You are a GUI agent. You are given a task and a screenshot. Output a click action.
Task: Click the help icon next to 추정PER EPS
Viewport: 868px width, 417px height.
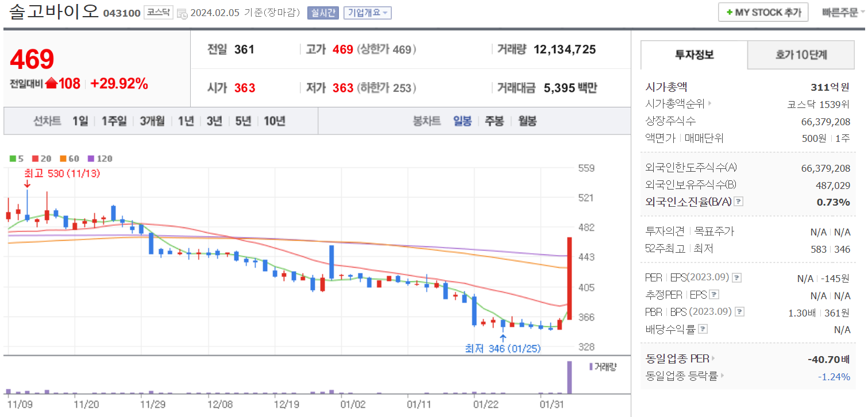coord(714,295)
